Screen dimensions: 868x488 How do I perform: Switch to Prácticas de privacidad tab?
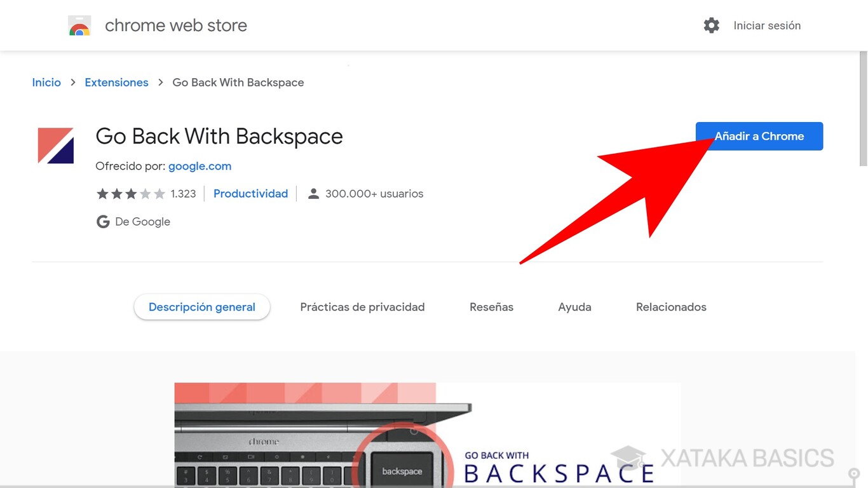pos(362,307)
